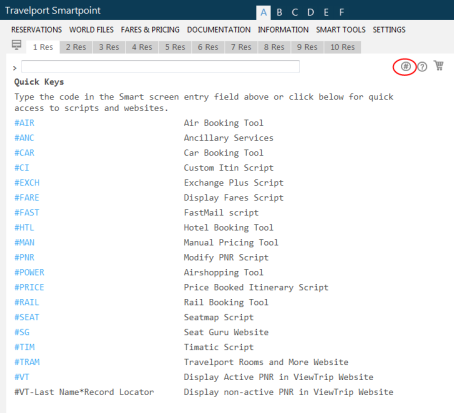This screenshot has width=454, height=413.
Task: Launch the #MAN quick key link
Action: 24,242
